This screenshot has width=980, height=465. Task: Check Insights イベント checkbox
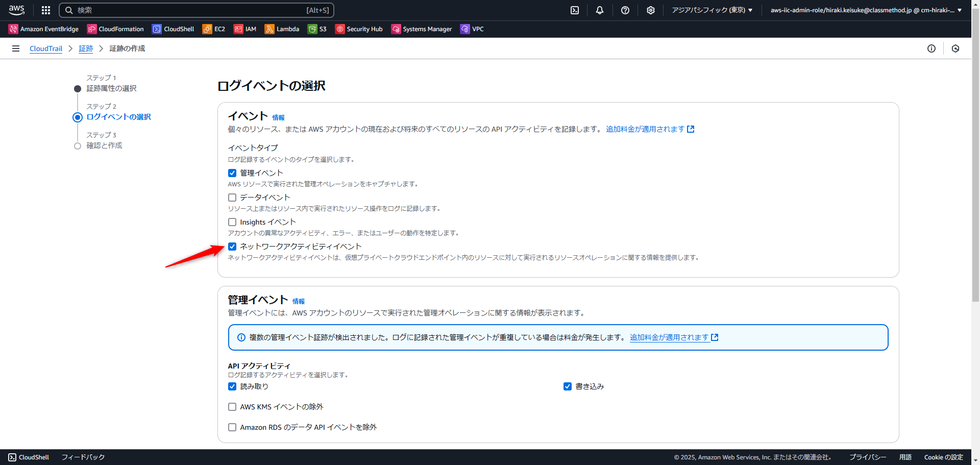click(232, 222)
